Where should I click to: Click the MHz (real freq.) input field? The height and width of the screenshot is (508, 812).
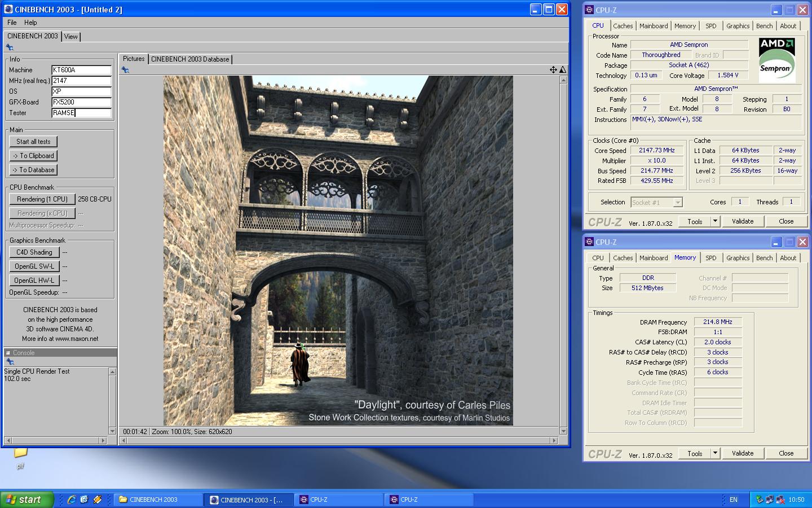click(x=81, y=81)
